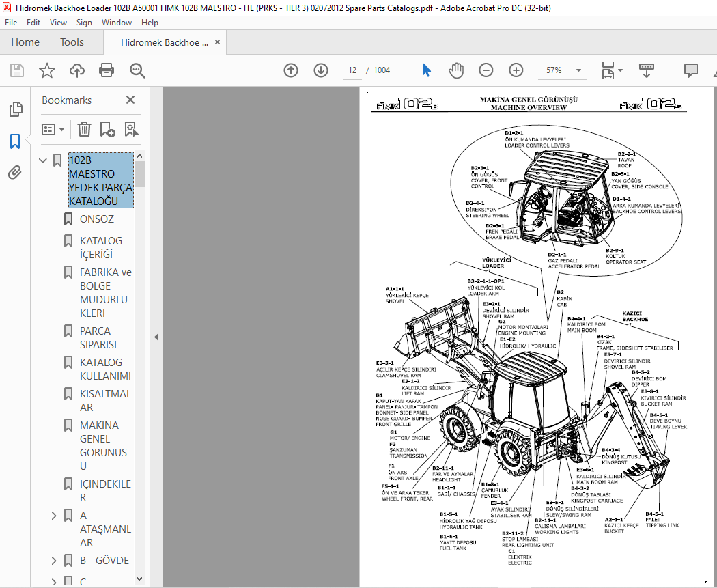The width and height of the screenshot is (717, 588).
Task: Select the Hidromek Backhoe document tab
Action: click(x=164, y=42)
